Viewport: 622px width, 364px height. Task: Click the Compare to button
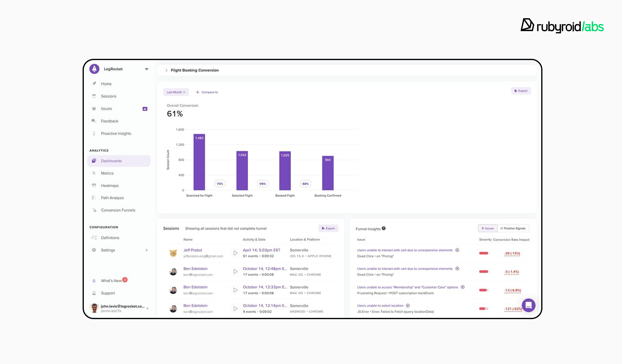tap(207, 92)
